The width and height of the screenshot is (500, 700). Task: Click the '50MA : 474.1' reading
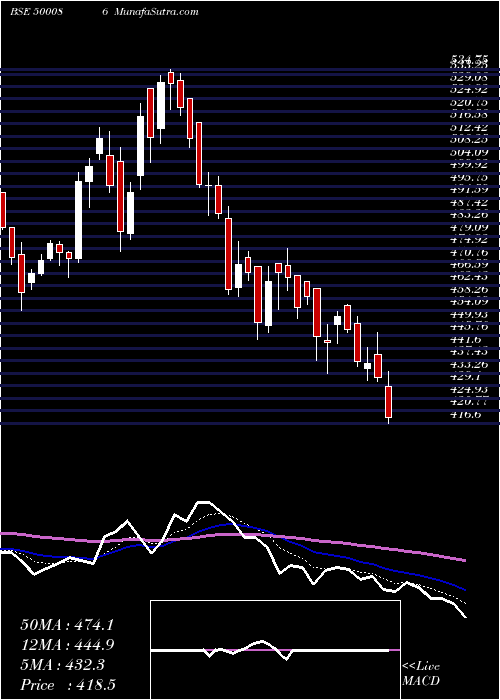(x=67, y=625)
